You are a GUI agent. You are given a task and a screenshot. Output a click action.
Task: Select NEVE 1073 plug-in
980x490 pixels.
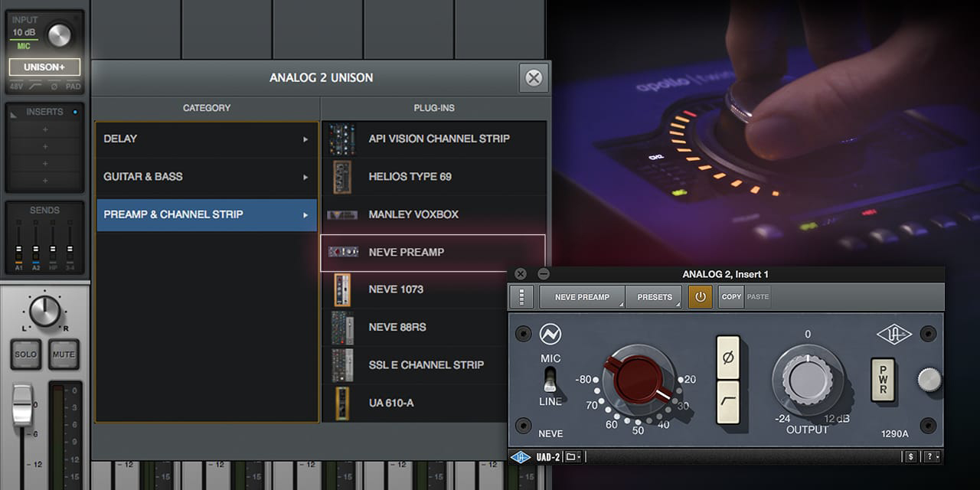point(414,289)
